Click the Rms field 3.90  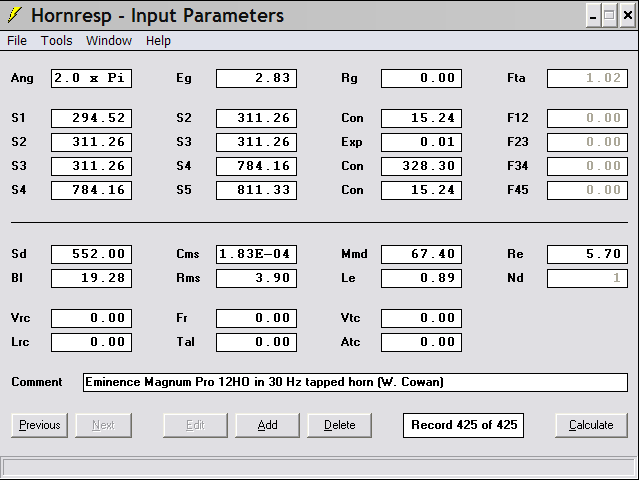coord(256,278)
